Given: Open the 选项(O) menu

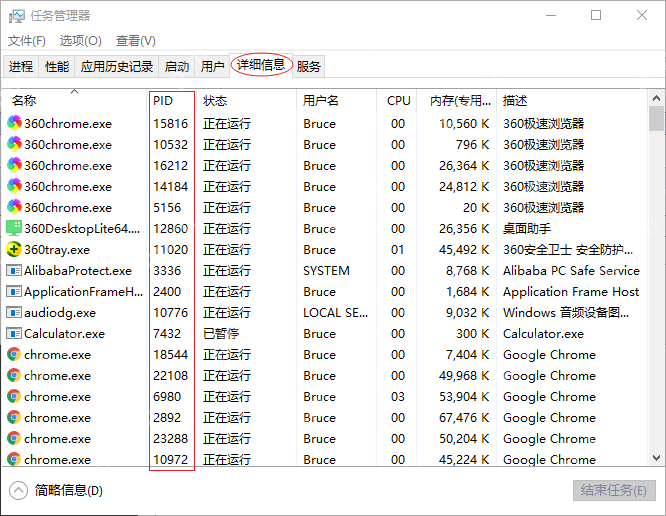Looking at the screenshot, I should [81, 41].
